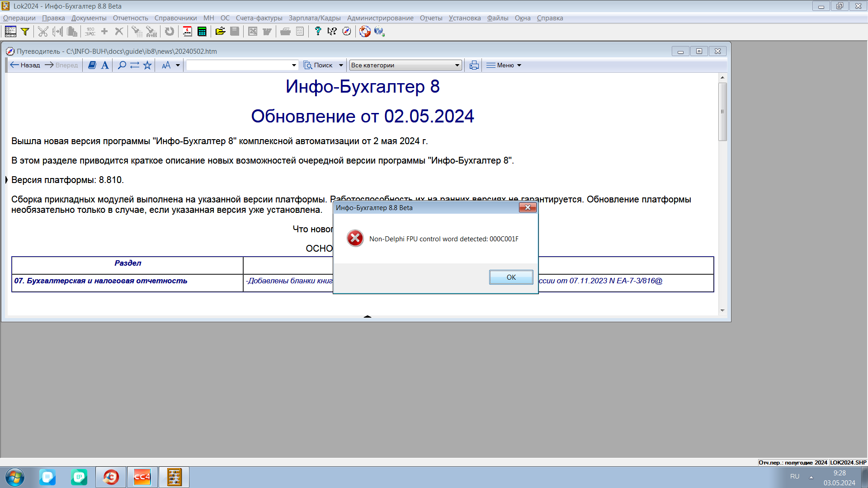Click the Excel export icon
This screenshot has width=868, height=488.
[253, 31]
